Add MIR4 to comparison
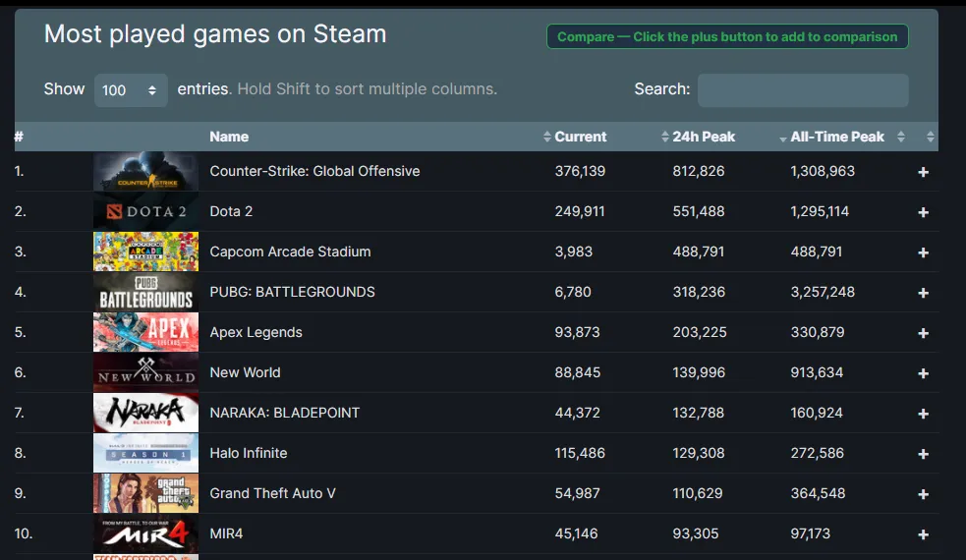This screenshot has height=560, width=966. tap(923, 534)
